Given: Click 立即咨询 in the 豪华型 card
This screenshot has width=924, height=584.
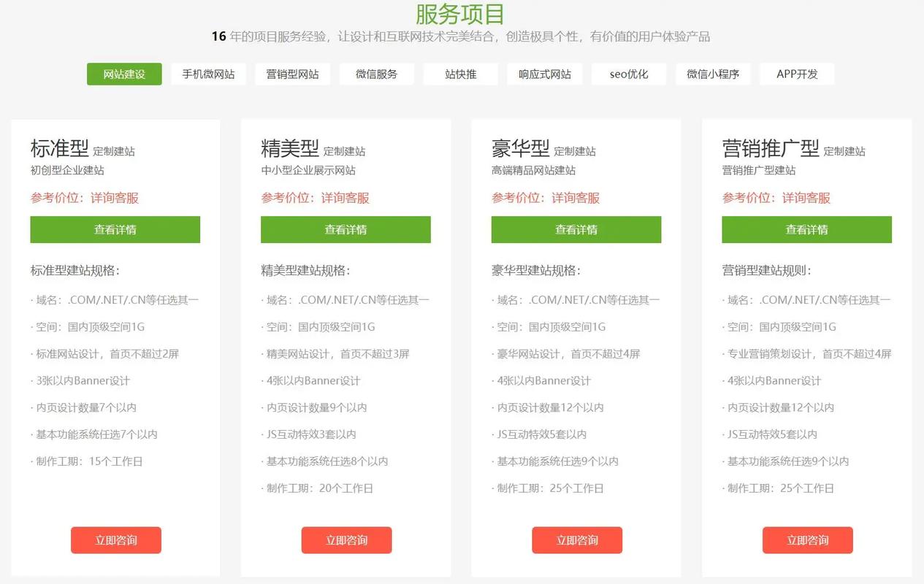Looking at the screenshot, I should [577, 540].
